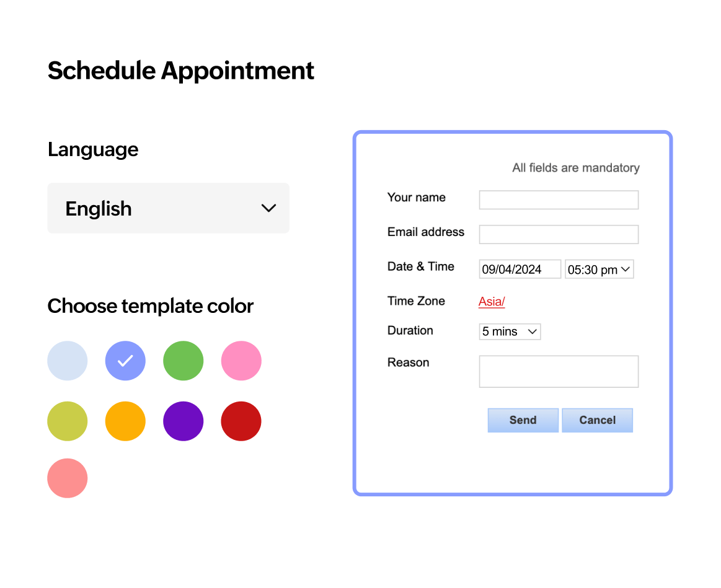Open the Asia/ time zone link
The height and width of the screenshot is (588, 721).
[492, 302]
